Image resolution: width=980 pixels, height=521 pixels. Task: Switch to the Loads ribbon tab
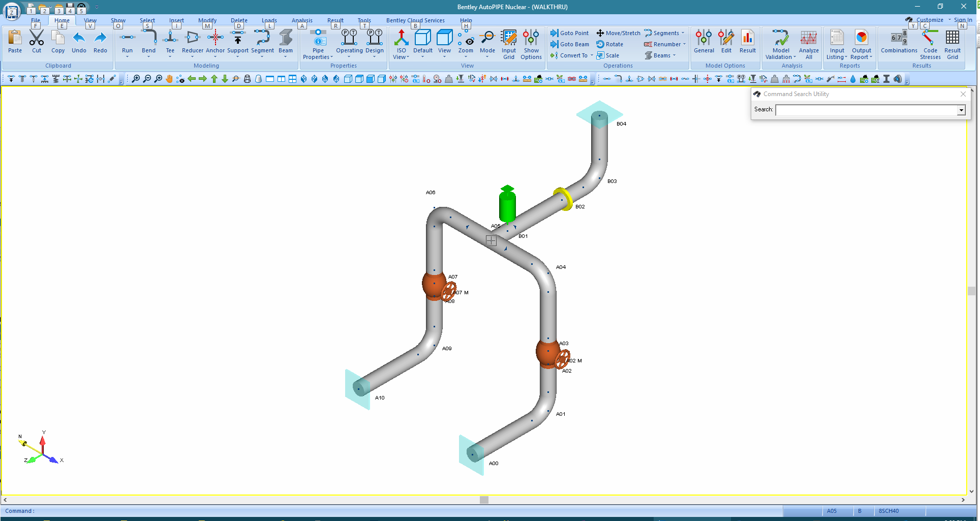tap(269, 20)
